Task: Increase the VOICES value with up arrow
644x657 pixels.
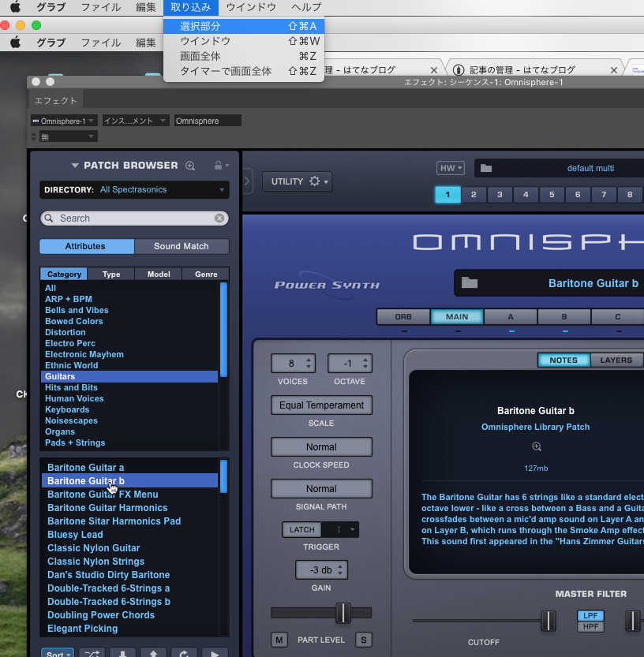Action: point(309,360)
